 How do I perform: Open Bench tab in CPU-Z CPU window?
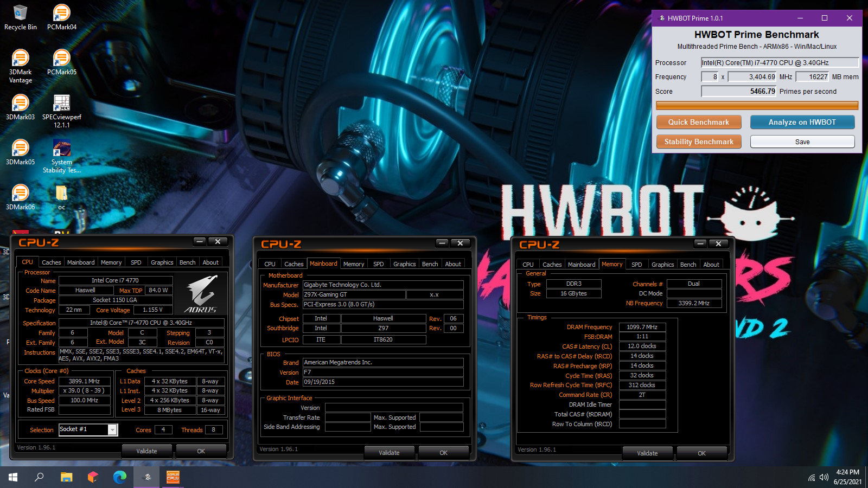[x=188, y=262]
